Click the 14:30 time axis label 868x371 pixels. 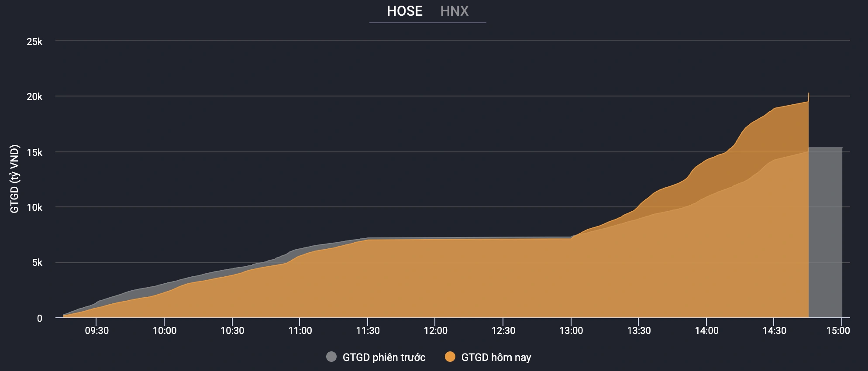[774, 330]
